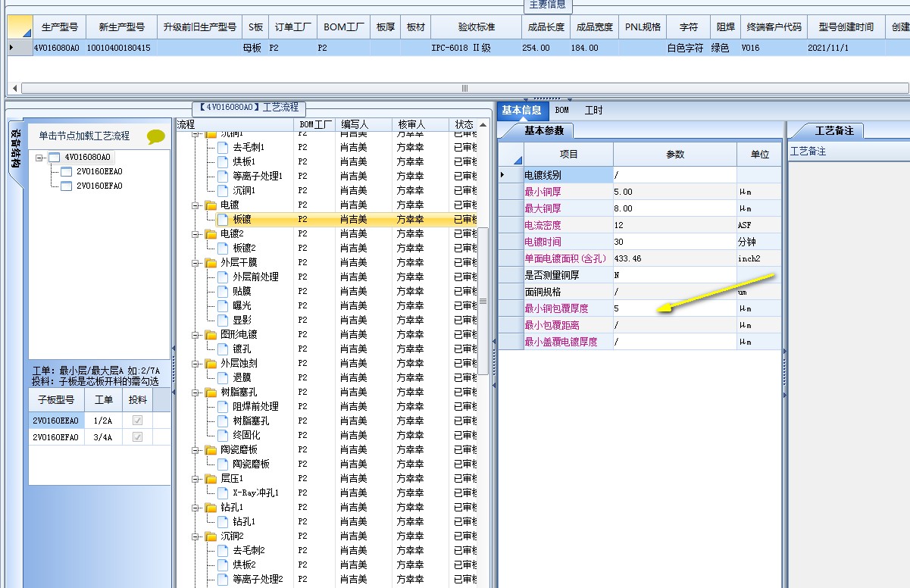Image resolution: width=910 pixels, height=588 pixels.
Task: Click the 1/2A work order cell
Action: point(102,421)
